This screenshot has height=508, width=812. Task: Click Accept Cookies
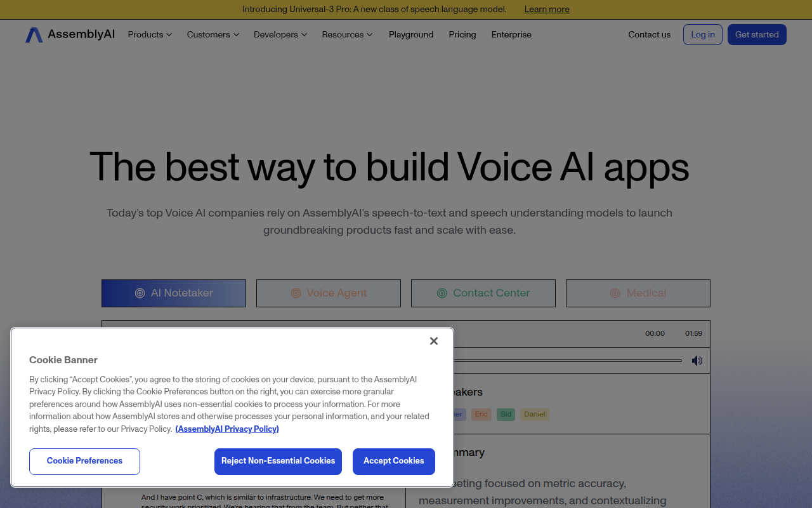point(394,462)
